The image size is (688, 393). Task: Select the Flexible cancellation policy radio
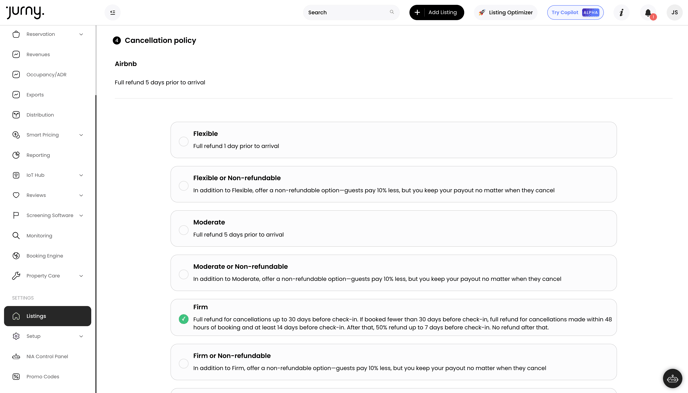pos(183,141)
